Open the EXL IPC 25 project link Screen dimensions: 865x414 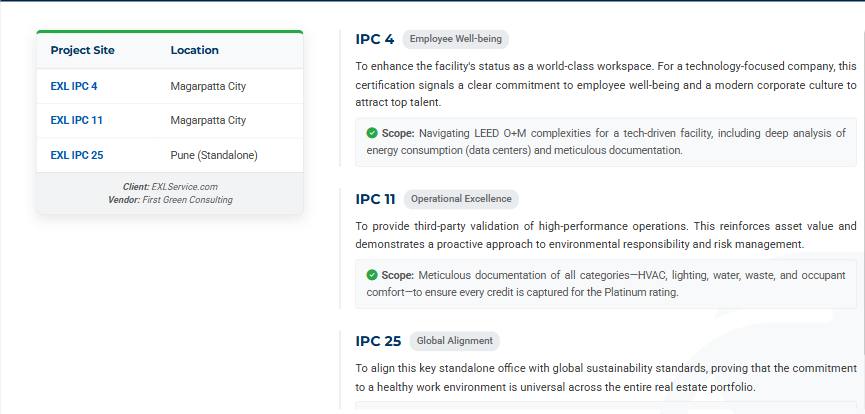(77, 155)
